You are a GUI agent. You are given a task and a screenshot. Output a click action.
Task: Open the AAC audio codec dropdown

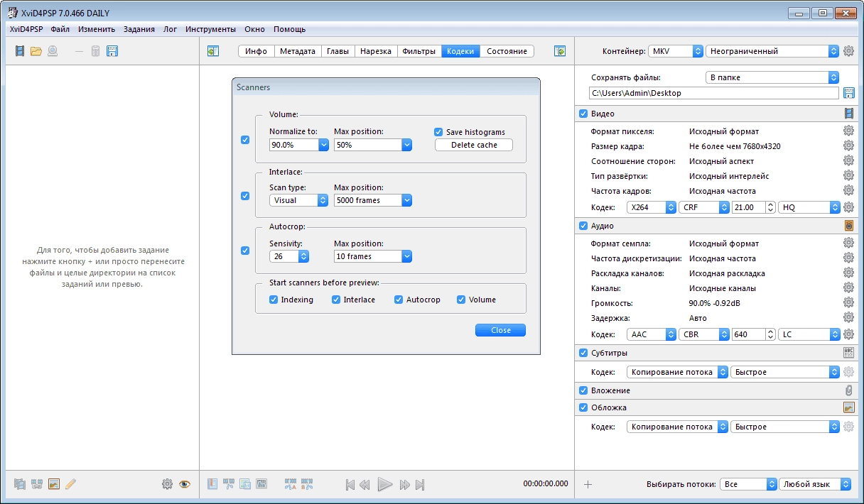[652, 334]
